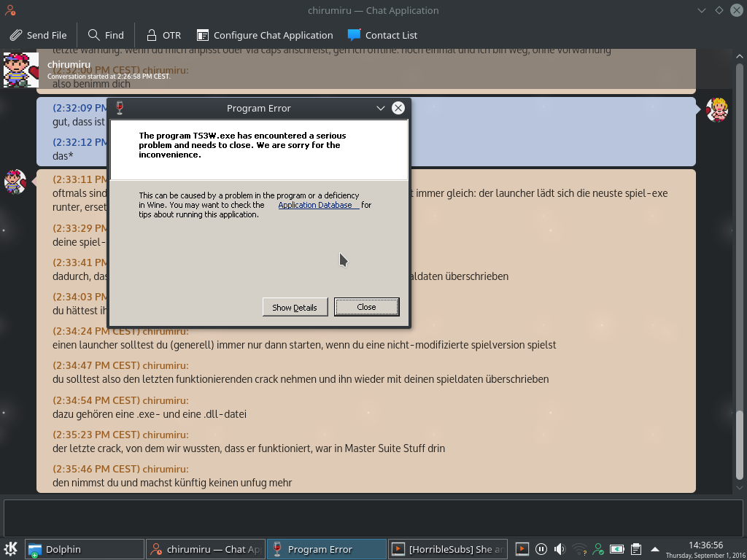Click the timestamp '(2:34:47 PM CEST) chirumiru:'
This screenshot has width=747, height=560.
click(120, 366)
